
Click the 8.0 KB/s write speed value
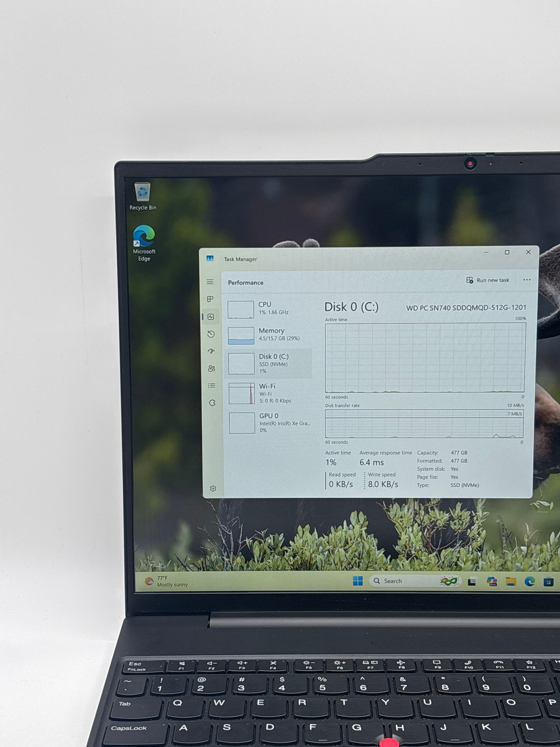[383, 484]
